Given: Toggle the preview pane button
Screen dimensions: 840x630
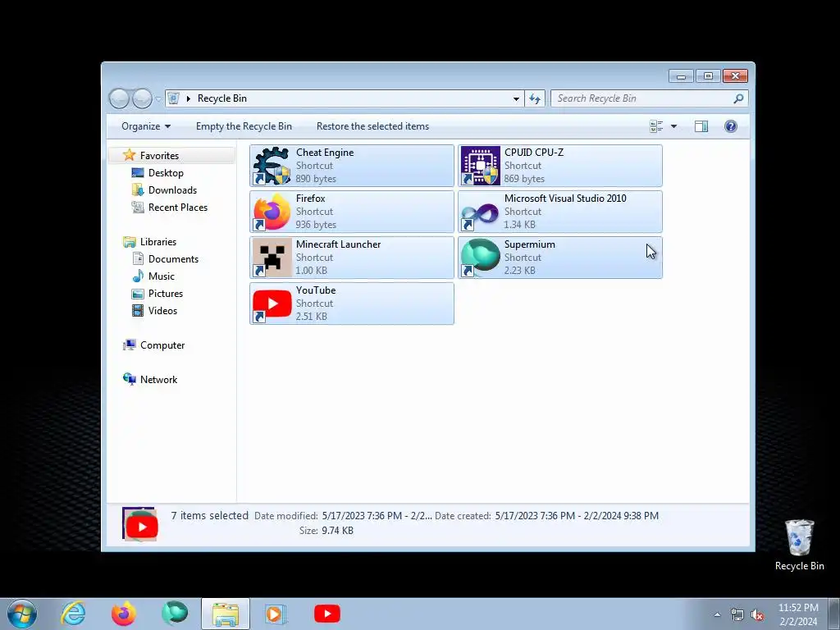Looking at the screenshot, I should coord(701,126).
